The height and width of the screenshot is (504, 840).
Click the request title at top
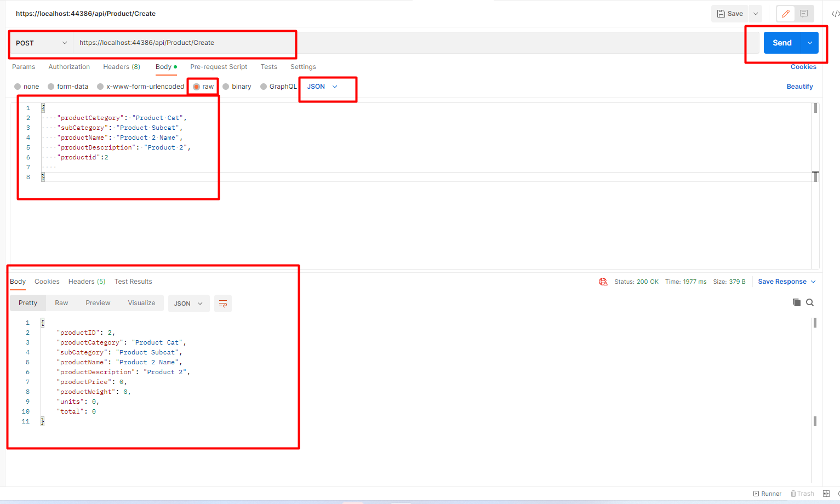tap(85, 14)
